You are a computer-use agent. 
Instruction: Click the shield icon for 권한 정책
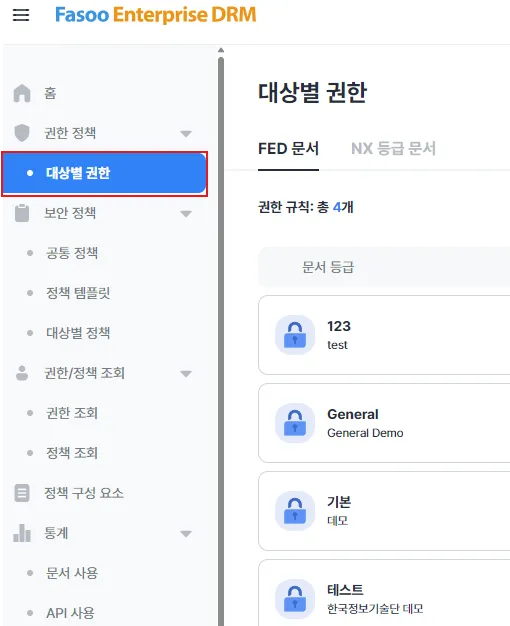pos(22,133)
